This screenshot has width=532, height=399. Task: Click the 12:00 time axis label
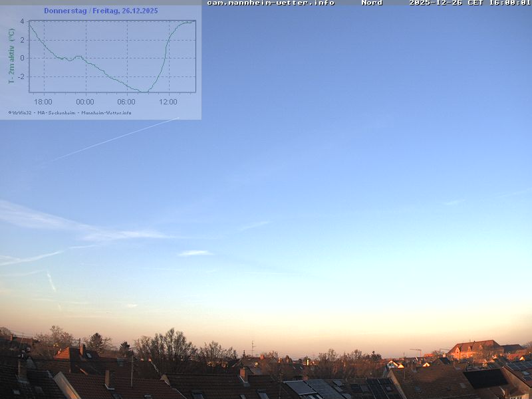tap(168, 102)
